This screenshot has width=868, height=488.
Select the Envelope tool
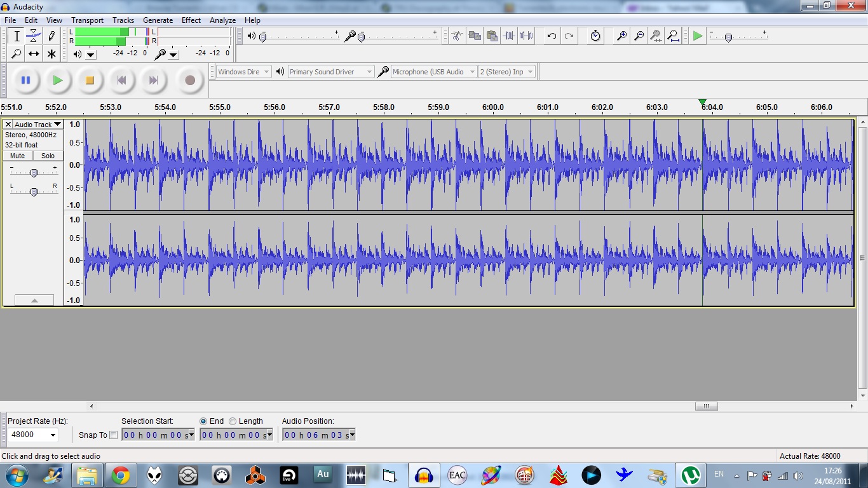(x=34, y=36)
